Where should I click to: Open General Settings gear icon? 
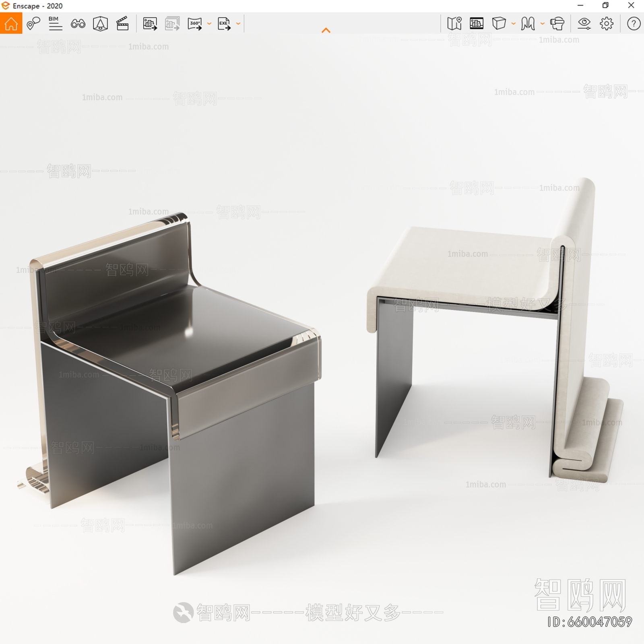[607, 23]
